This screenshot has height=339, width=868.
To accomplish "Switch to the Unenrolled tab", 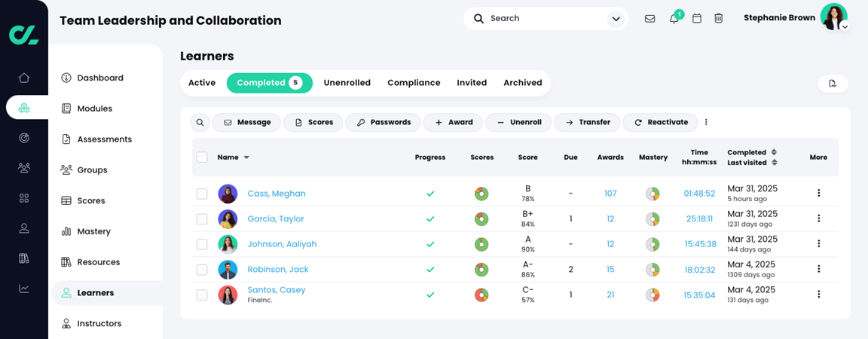I will point(347,83).
